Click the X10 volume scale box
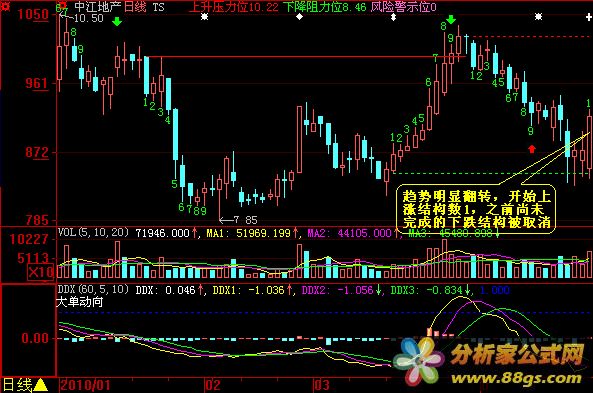 coord(40,272)
